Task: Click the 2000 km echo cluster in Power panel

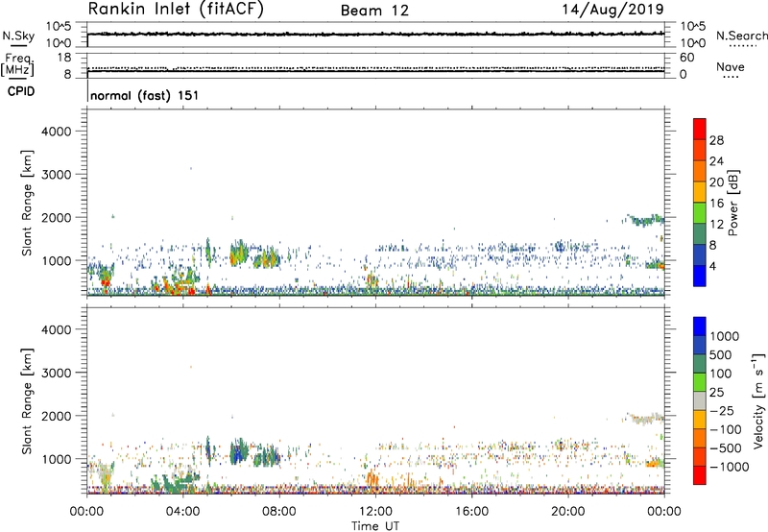Action: (x=644, y=220)
